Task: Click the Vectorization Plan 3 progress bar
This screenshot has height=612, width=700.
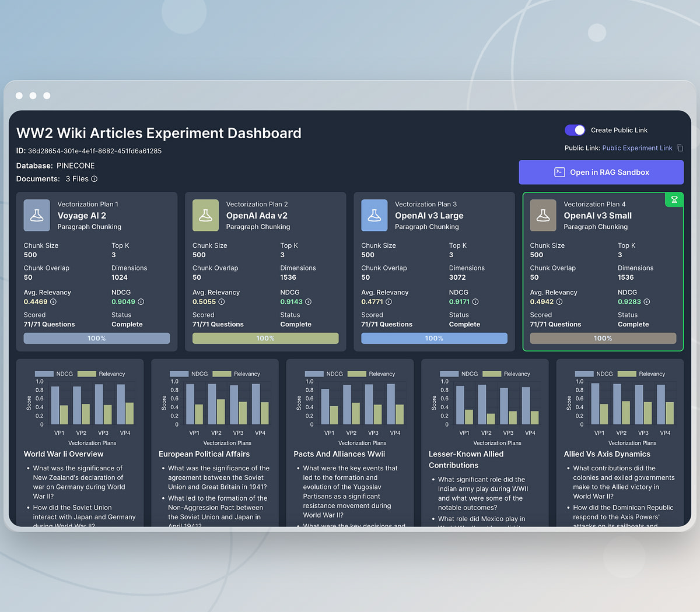Action: click(x=434, y=338)
